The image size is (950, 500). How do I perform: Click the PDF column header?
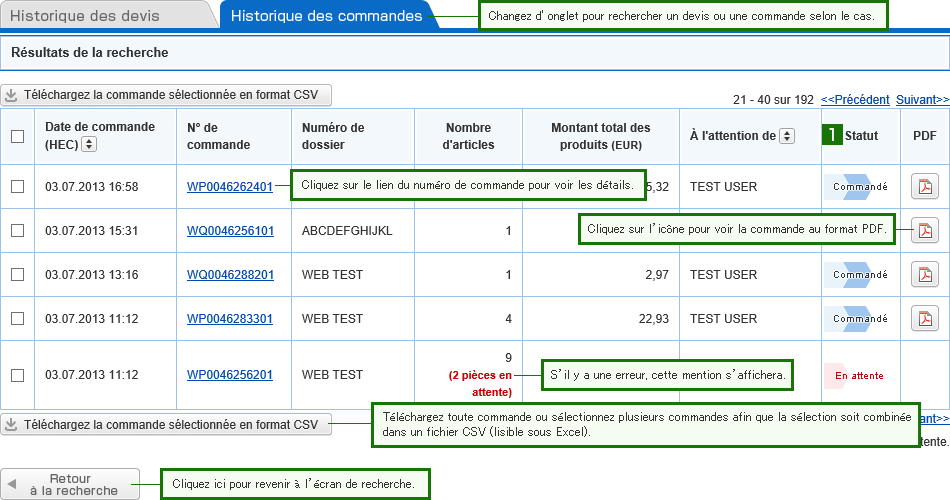(x=925, y=136)
